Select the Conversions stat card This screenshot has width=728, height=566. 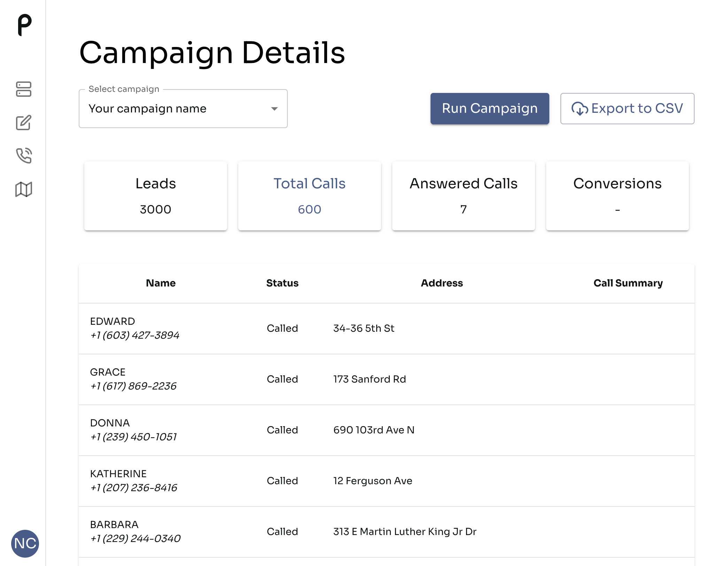coord(618,196)
